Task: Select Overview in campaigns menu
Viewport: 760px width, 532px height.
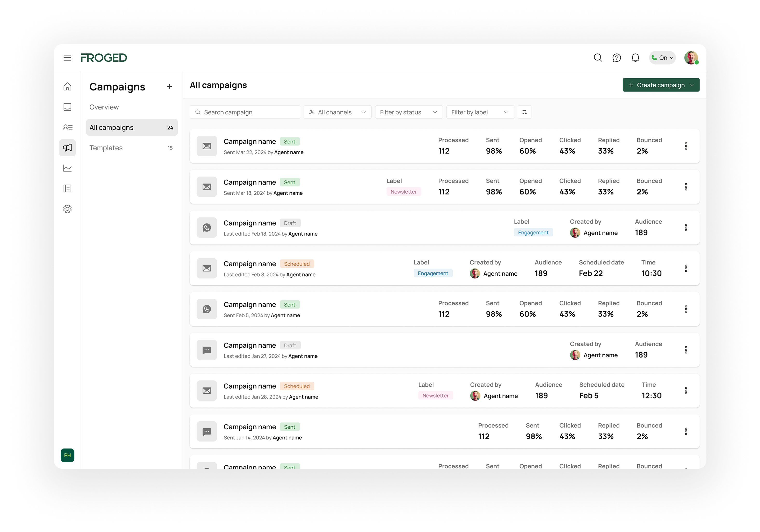Action: coord(104,107)
